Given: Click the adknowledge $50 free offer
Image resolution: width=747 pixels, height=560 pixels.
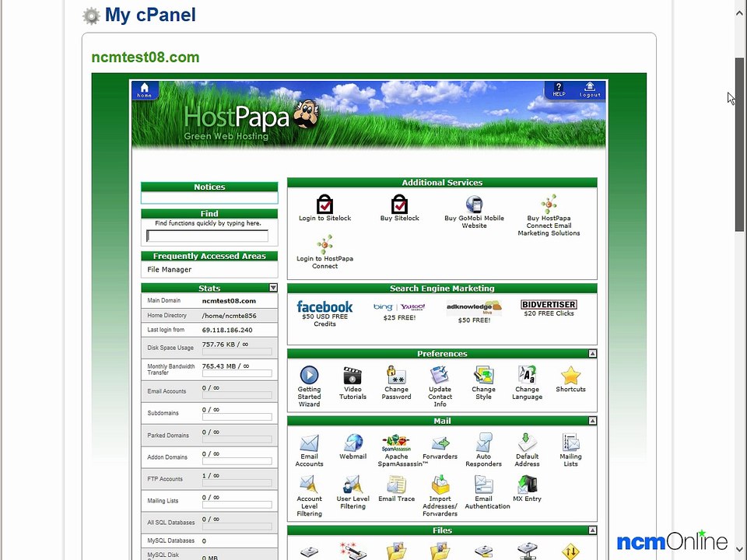Looking at the screenshot, I should click(x=474, y=312).
